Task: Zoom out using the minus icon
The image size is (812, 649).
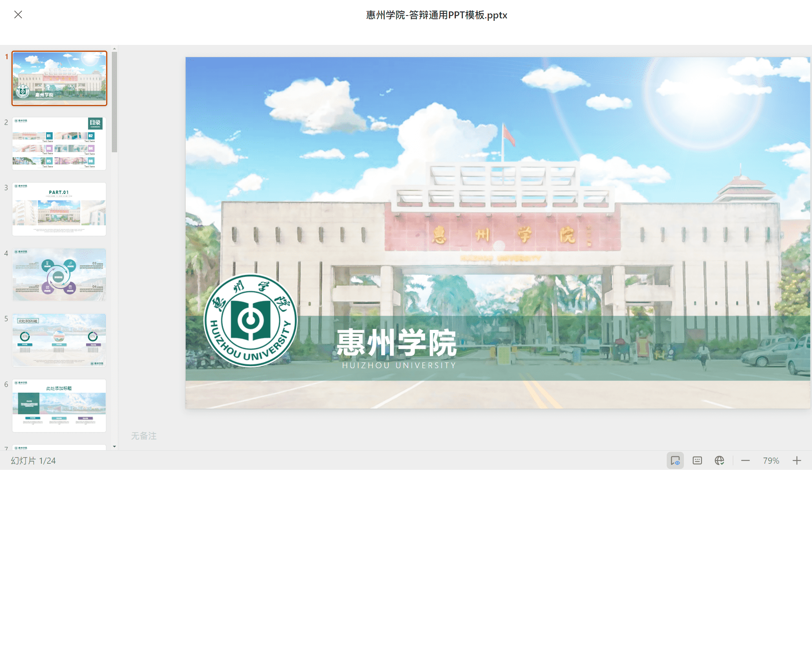Action: [745, 460]
